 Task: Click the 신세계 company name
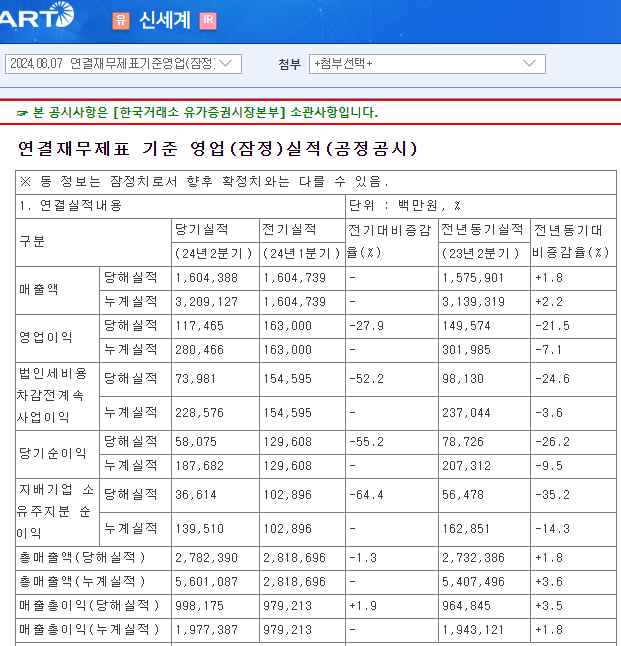165,20
